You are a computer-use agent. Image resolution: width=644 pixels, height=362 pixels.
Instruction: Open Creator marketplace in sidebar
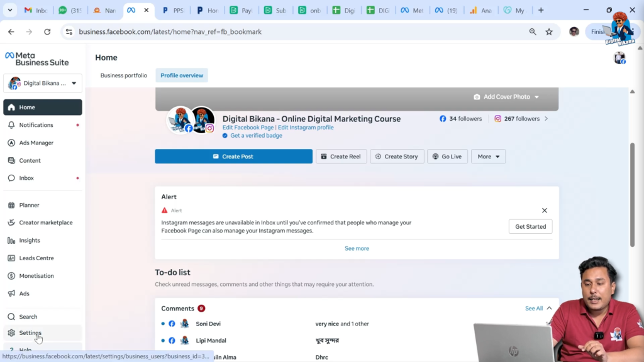(x=43, y=222)
